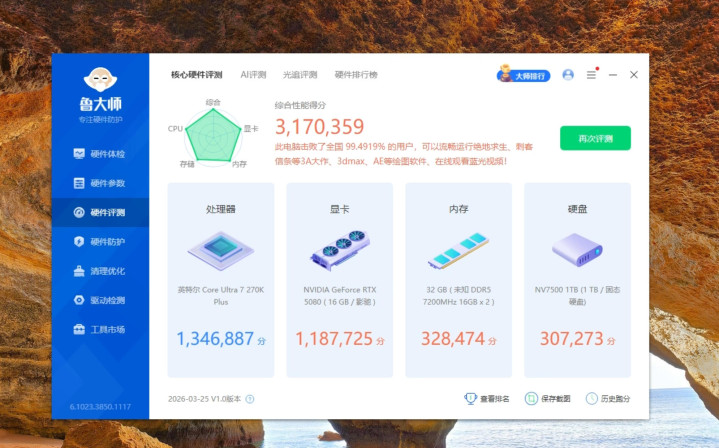This screenshot has width=719, height=448.
Task: Click the green 再次评测 button
Action: 595,138
